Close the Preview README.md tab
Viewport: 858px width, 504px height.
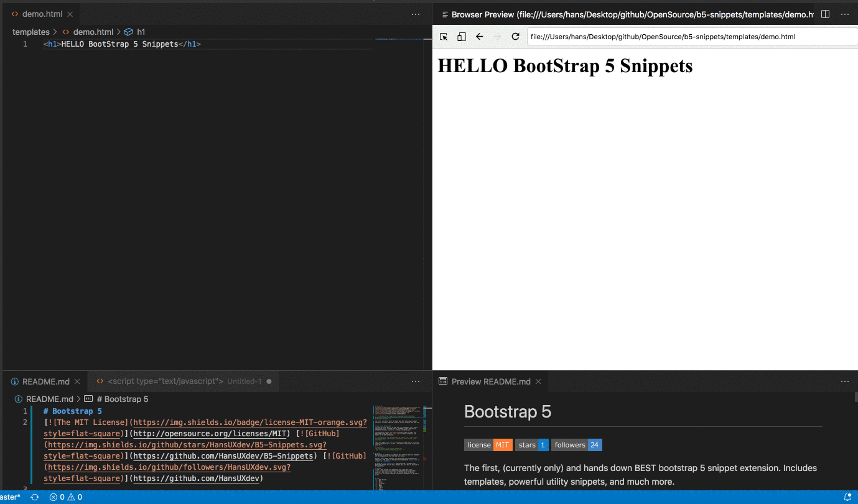(x=538, y=381)
